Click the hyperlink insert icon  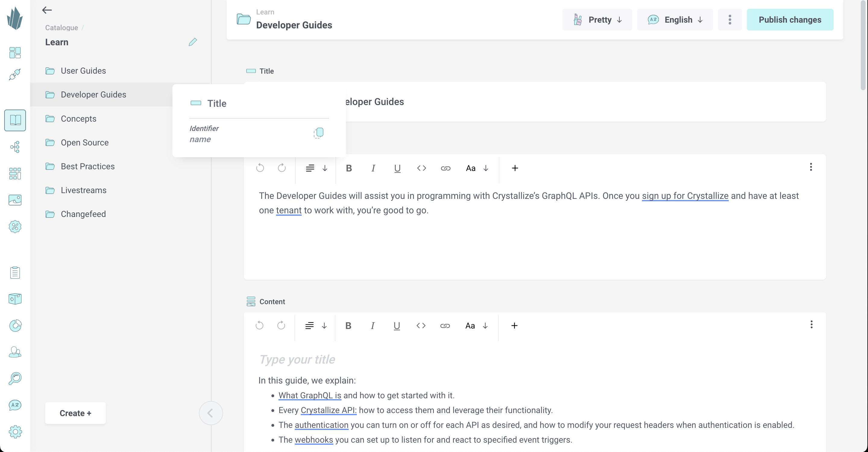445,168
